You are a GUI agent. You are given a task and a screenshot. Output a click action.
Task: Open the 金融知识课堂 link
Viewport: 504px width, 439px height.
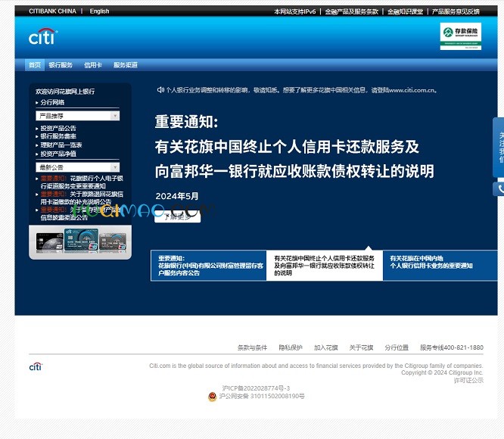click(x=405, y=11)
